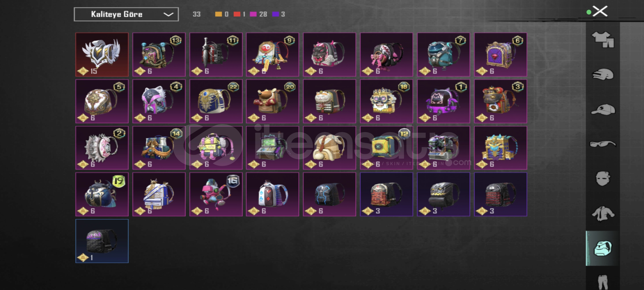
Task: Open the outfit set category icon
Action: tap(603, 39)
